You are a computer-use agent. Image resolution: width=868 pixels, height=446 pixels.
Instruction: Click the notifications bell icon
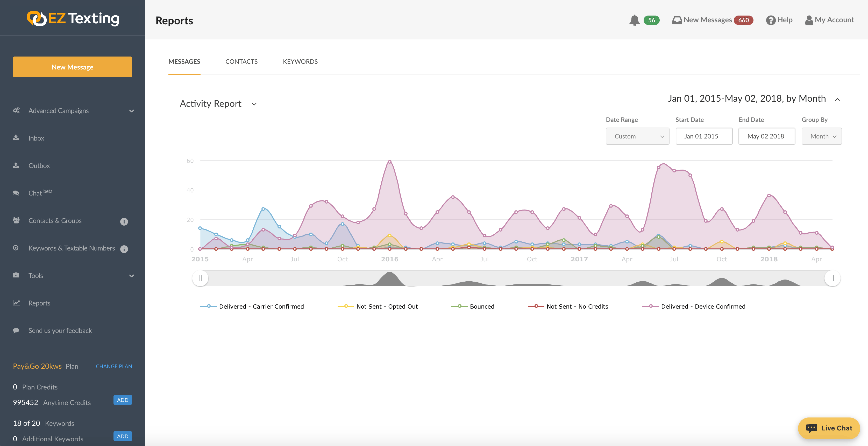pyautogui.click(x=634, y=20)
